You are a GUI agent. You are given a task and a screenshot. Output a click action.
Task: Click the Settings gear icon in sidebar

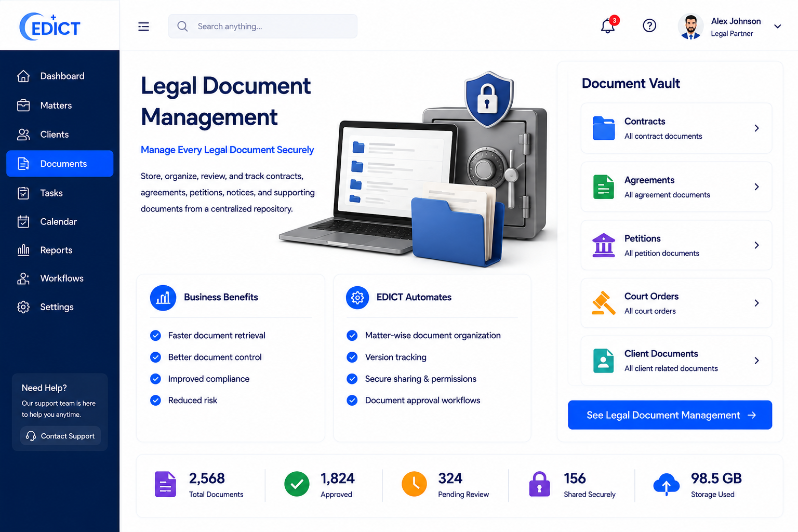coord(23,307)
